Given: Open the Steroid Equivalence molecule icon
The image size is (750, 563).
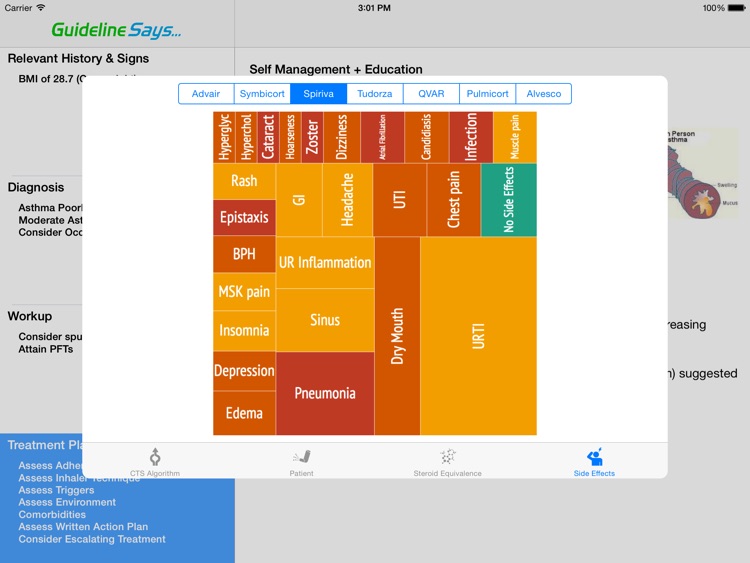Looking at the screenshot, I should point(448,457).
